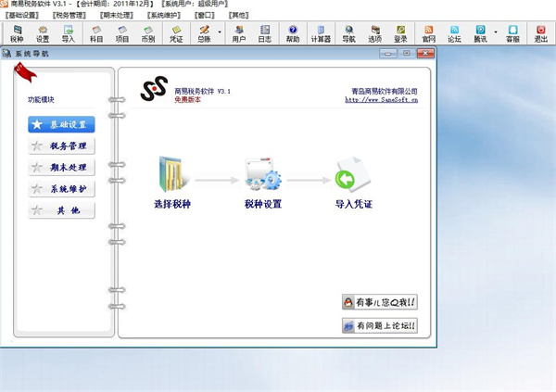Select the 基础设置 module button
The image size is (556, 392).
coord(61,124)
